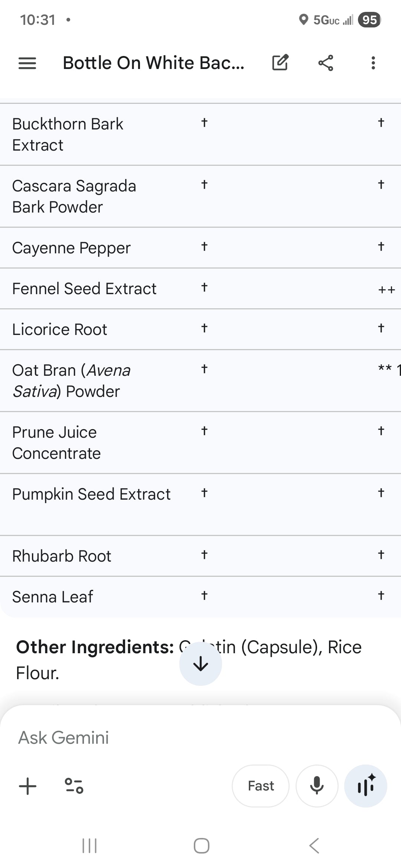Open the Android recent apps button
This screenshot has height=868, width=401.
(89, 846)
